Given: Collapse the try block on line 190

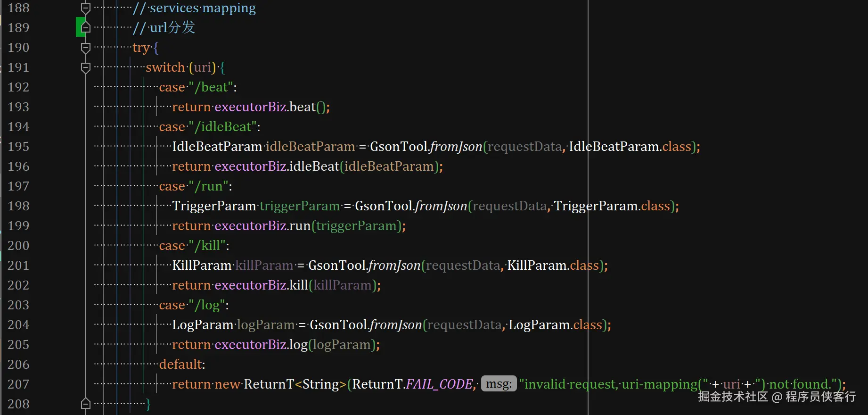Looking at the screenshot, I should click(85, 48).
